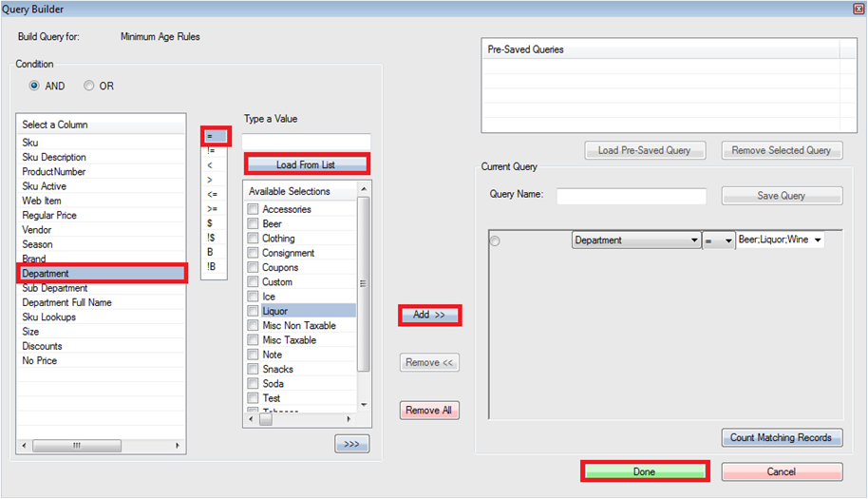
Task: Pick the !B operator
Action: (x=211, y=266)
